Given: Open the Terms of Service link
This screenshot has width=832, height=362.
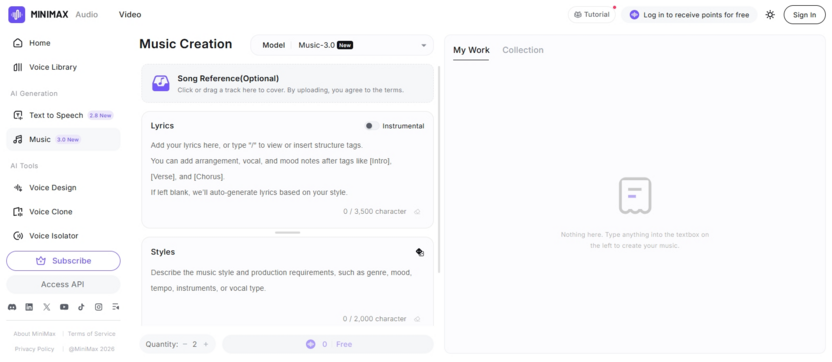Looking at the screenshot, I should pyautogui.click(x=91, y=334).
